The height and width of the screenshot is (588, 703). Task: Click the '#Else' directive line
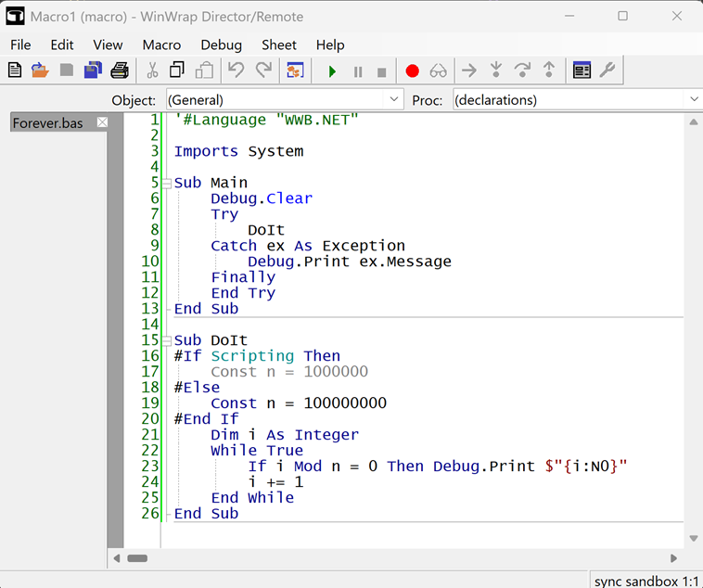[197, 388]
